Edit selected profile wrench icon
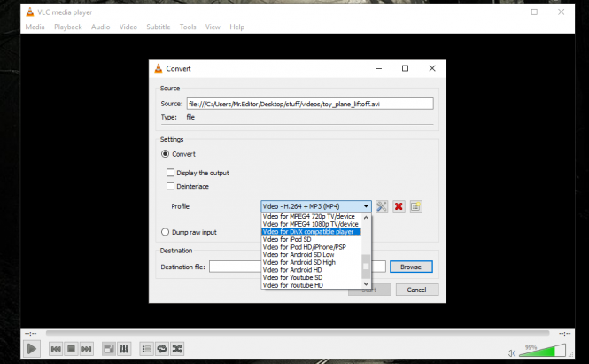589x364 pixels. pos(382,206)
